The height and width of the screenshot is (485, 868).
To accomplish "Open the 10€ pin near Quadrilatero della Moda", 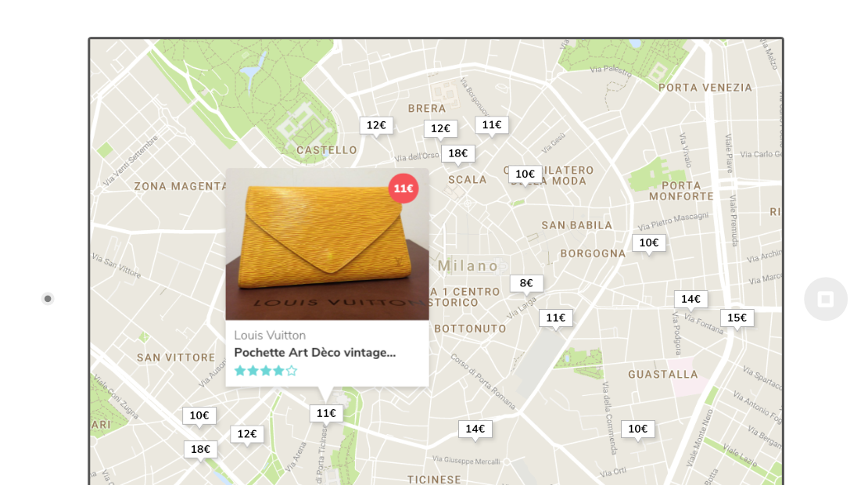I will pyautogui.click(x=525, y=173).
